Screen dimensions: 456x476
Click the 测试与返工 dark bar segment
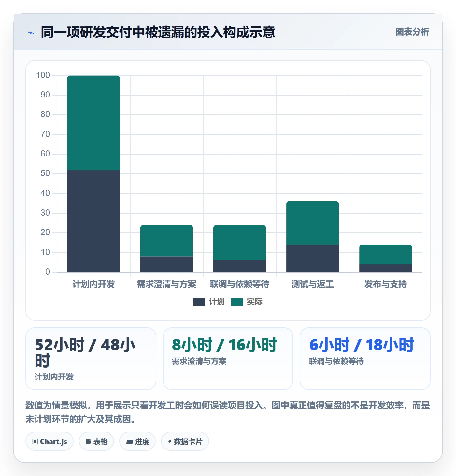coord(313,258)
